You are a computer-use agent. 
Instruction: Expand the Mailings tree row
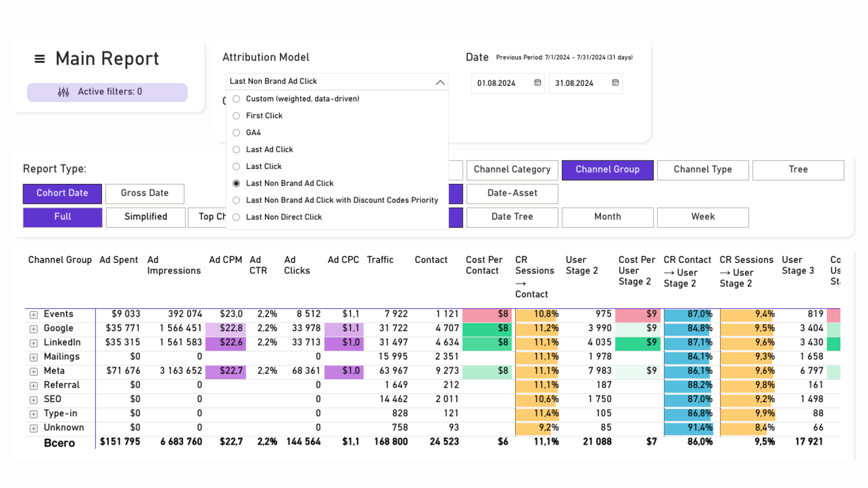click(x=33, y=357)
